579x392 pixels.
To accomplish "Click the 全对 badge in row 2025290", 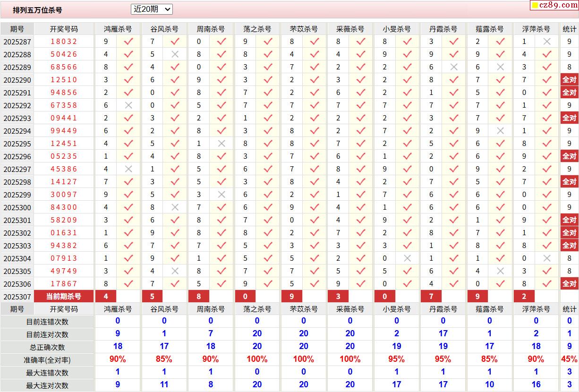I will point(569,80).
